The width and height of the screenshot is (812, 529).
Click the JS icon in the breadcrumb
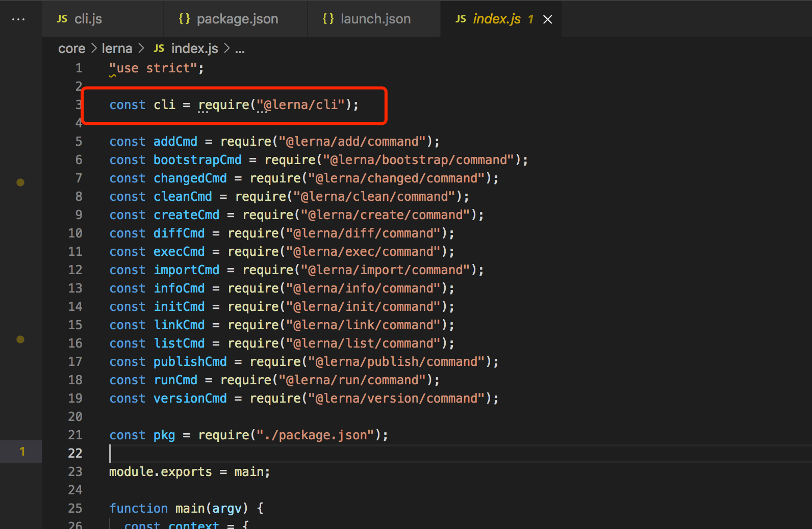[x=159, y=48]
